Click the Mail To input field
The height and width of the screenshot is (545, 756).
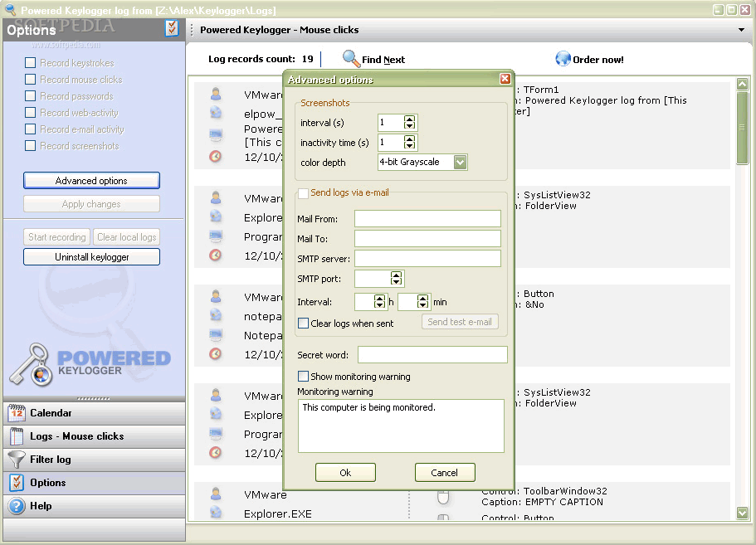(x=427, y=238)
